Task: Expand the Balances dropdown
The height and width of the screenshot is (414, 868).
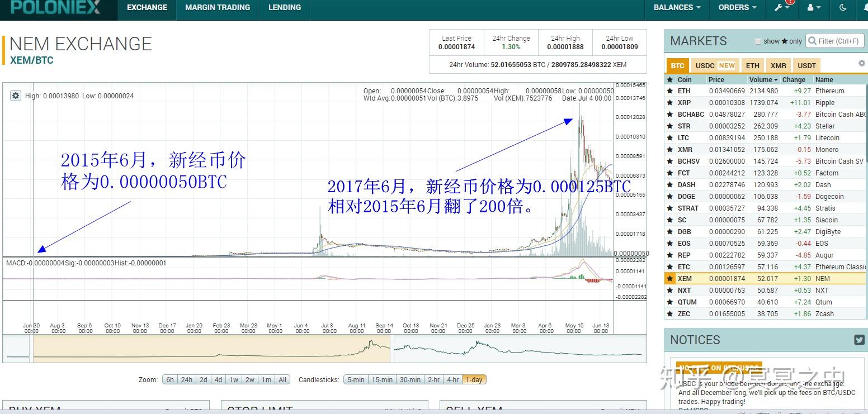Action: coord(677,7)
